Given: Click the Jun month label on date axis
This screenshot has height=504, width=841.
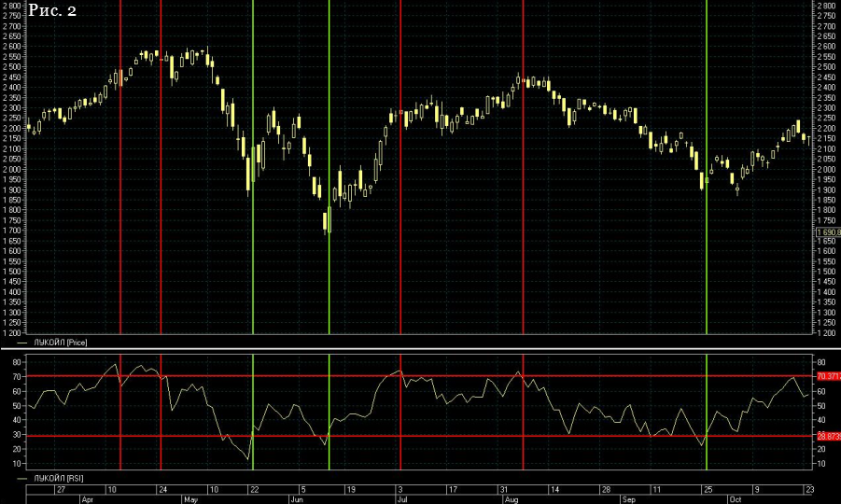Looking at the screenshot, I should pos(296,499).
